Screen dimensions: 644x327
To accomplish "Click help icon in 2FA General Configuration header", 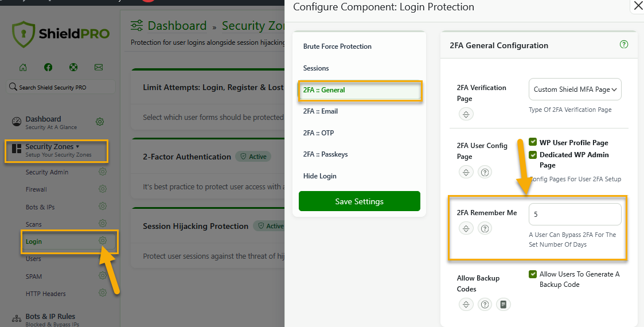I will pos(624,44).
